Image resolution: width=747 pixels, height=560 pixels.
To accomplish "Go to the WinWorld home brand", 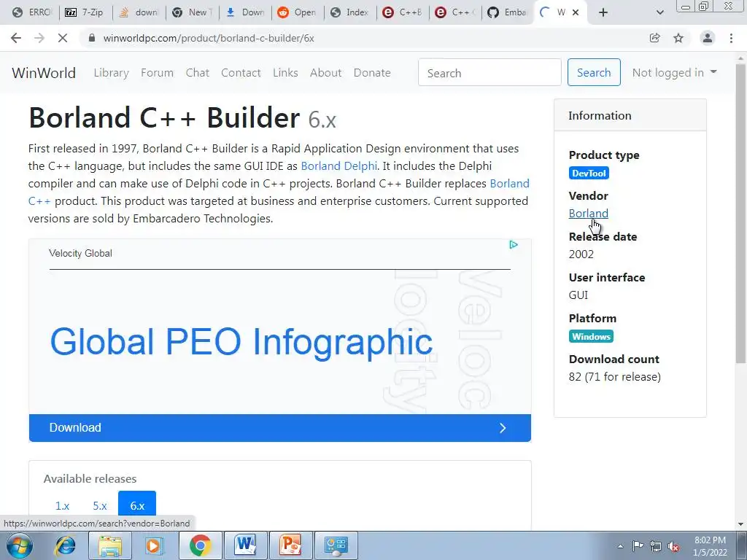I will point(44,73).
